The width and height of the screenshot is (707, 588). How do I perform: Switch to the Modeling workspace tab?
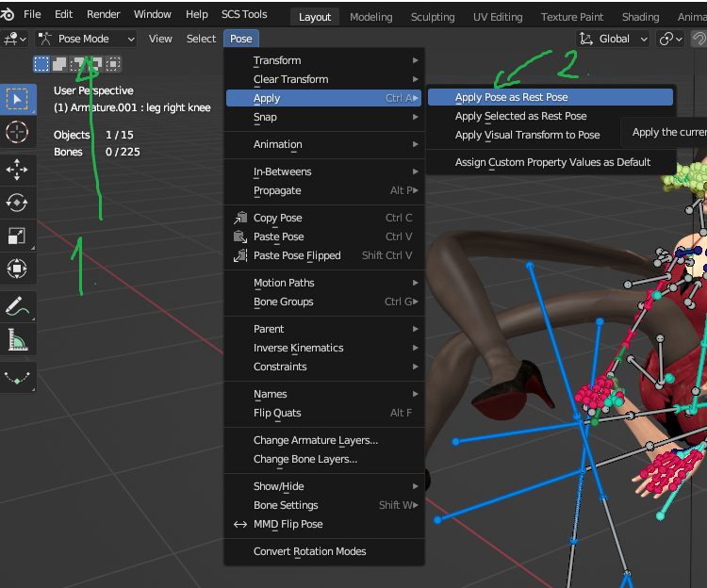(371, 17)
